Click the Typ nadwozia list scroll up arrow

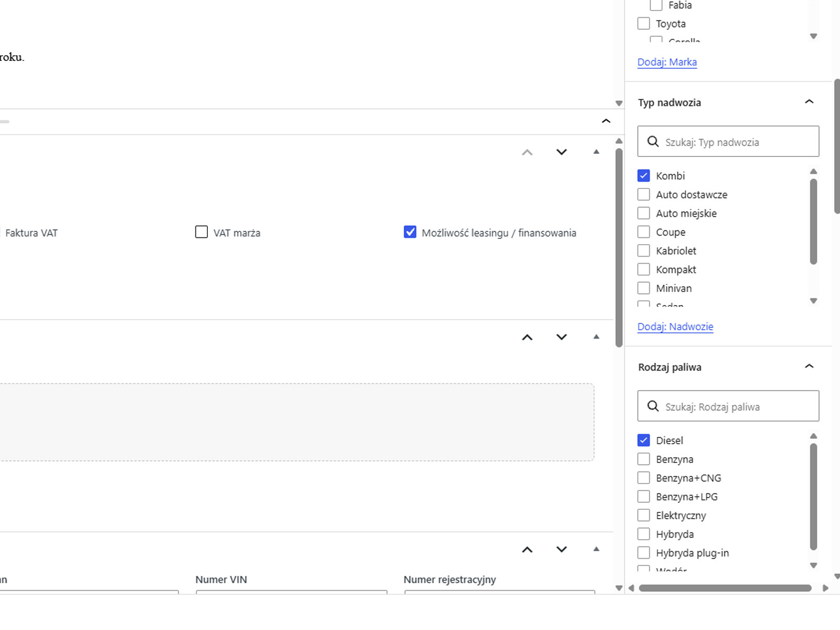click(813, 172)
